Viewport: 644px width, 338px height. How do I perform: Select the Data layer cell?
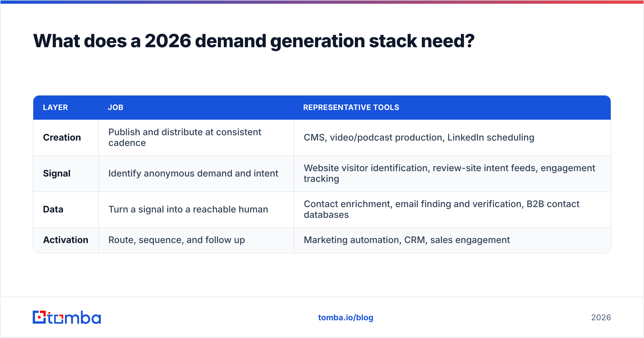point(66,210)
